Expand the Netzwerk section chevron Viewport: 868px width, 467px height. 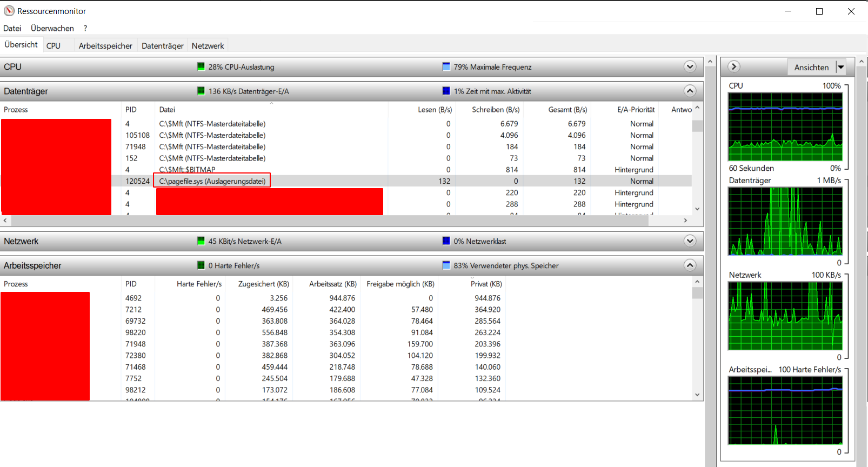coord(690,241)
